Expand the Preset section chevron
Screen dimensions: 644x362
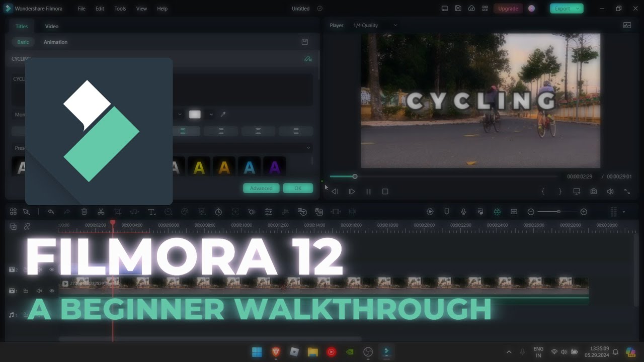tap(308, 148)
